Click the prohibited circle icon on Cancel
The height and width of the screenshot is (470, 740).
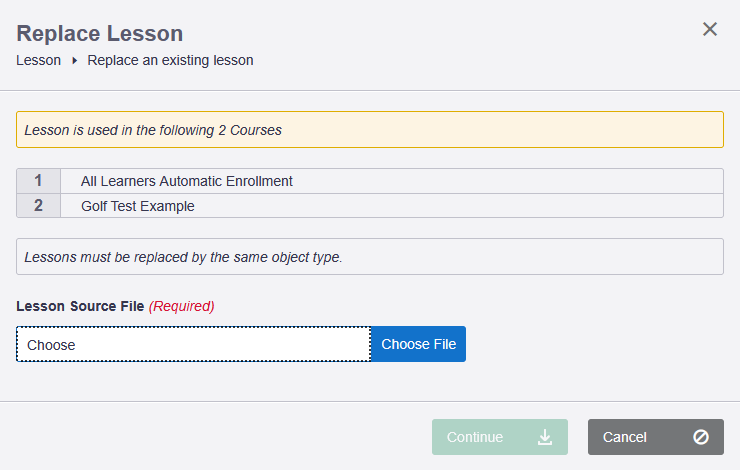coord(701,437)
